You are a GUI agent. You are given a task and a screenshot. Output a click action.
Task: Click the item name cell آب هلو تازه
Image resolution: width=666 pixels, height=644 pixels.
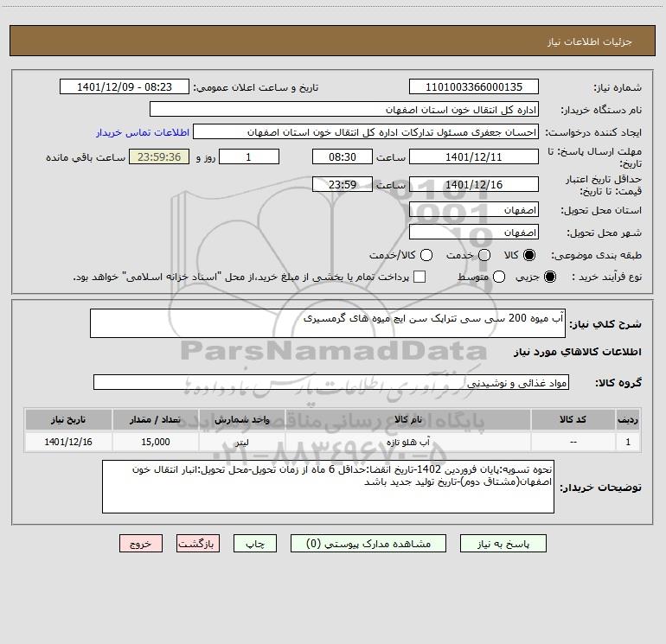pos(407,442)
